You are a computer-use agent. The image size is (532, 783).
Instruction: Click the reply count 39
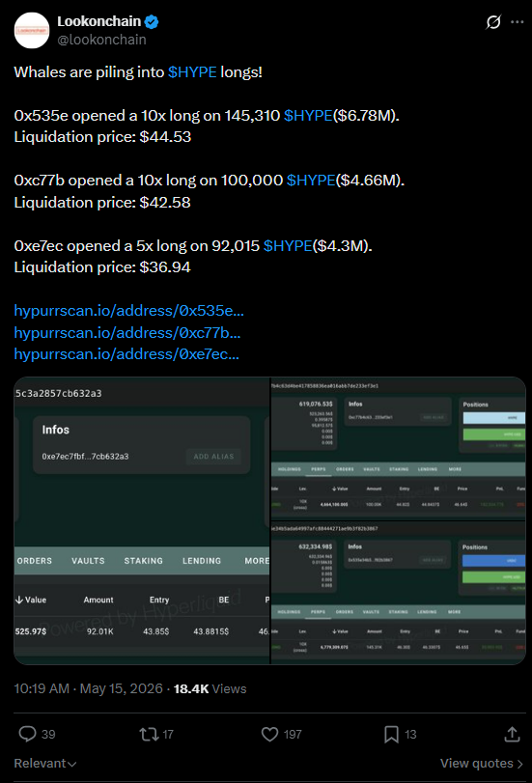click(x=48, y=734)
